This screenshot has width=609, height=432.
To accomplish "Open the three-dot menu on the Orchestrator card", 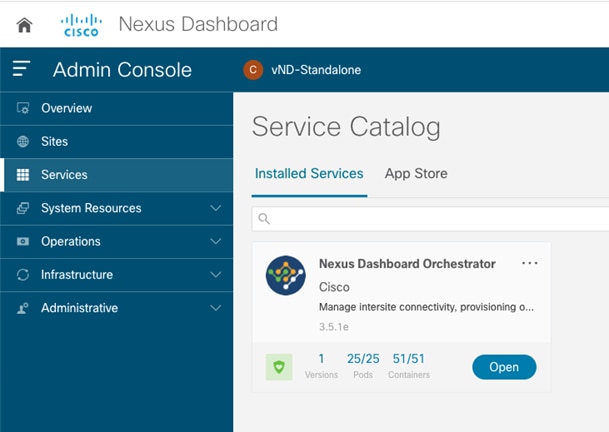I will click(x=529, y=263).
